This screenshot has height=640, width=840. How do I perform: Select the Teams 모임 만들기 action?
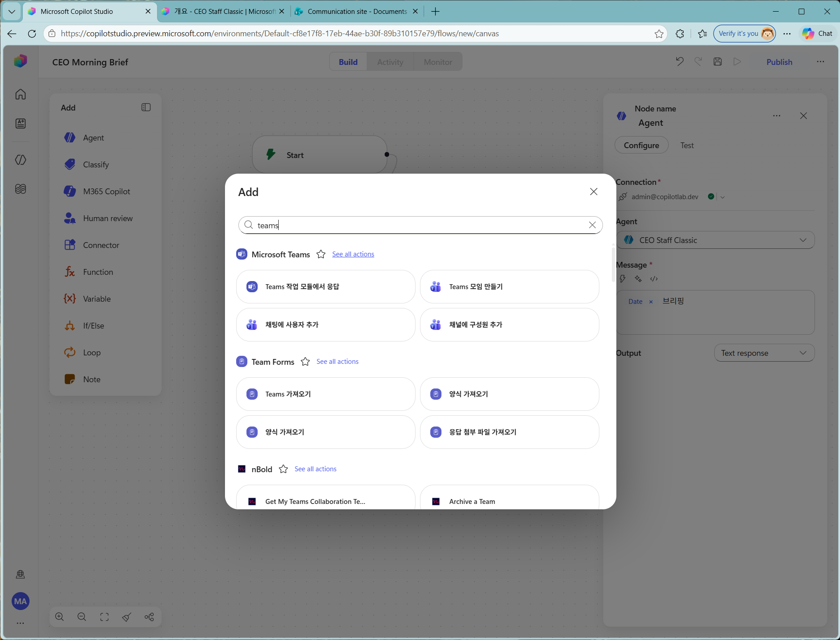pyautogui.click(x=509, y=286)
